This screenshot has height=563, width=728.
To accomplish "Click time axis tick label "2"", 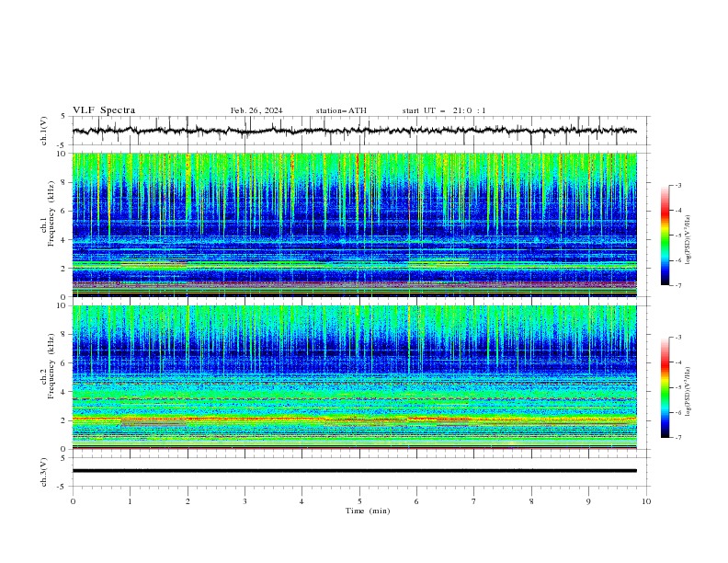I will click(188, 501).
